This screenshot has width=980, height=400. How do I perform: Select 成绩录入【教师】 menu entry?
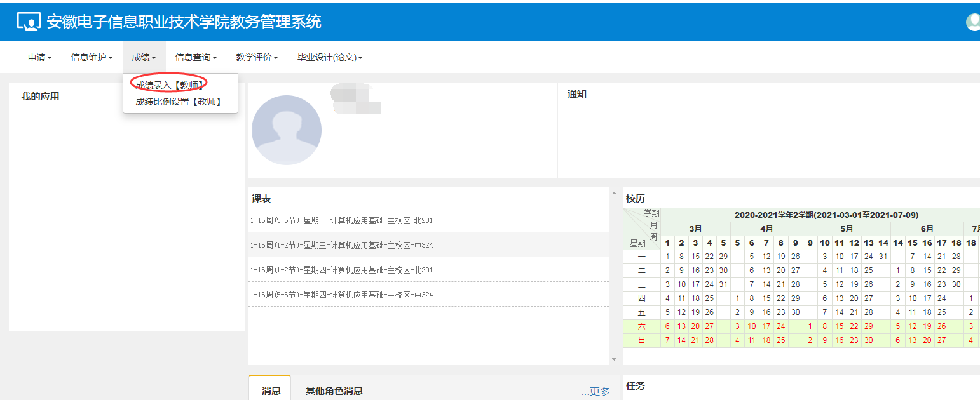[169, 84]
